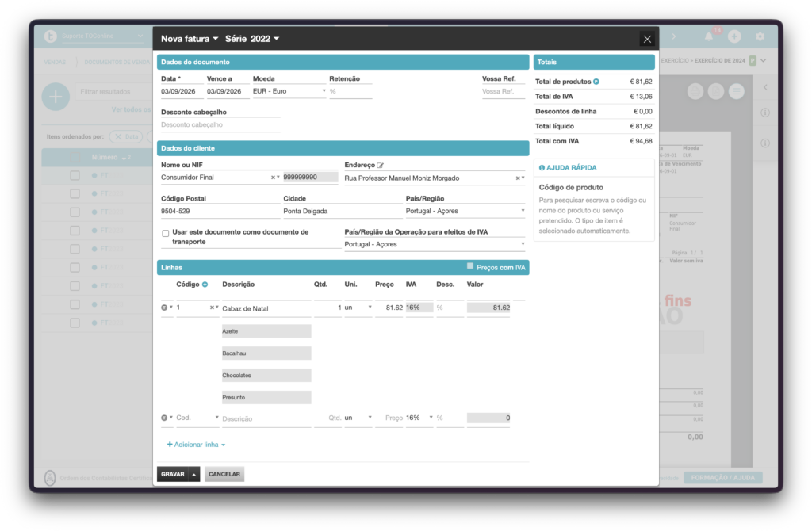
Task: Toggle the Preços com IVA checkbox
Action: coord(469,266)
